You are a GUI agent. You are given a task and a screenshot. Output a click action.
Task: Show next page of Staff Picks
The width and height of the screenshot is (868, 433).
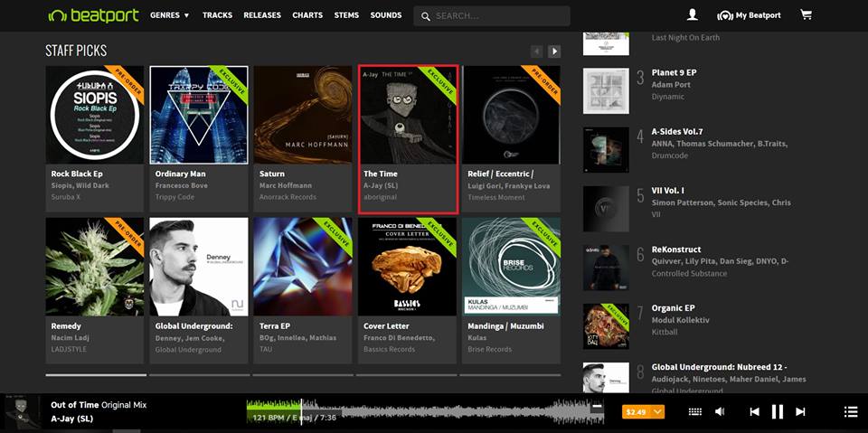coord(554,52)
